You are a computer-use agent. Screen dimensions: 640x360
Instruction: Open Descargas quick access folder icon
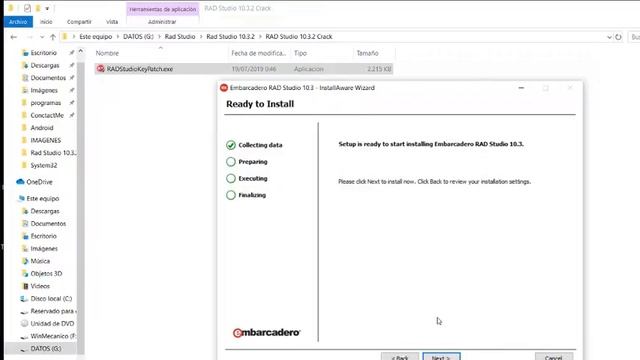tap(25, 65)
